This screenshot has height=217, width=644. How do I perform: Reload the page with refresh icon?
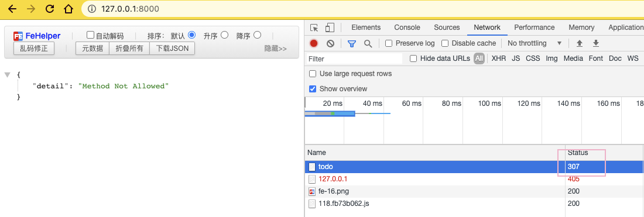[x=50, y=9]
